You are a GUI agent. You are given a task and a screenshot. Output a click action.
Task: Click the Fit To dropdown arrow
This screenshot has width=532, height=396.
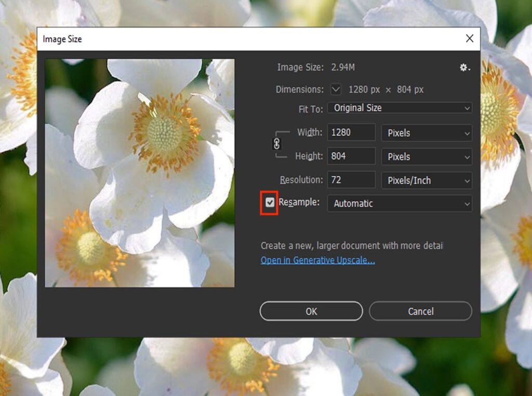466,108
